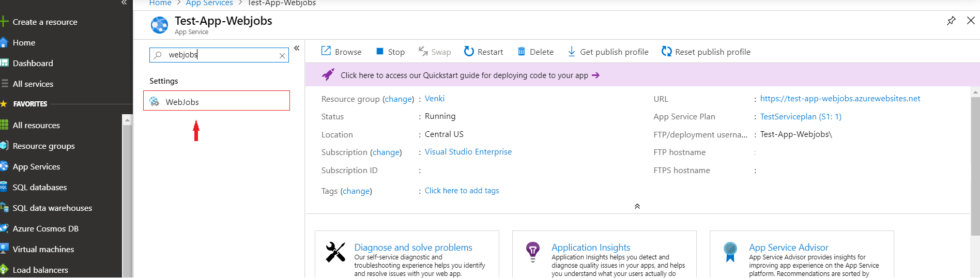Click the rocket icon in the banner
The width and height of the screenshot is (980, 278).
[x=328, y=74]
